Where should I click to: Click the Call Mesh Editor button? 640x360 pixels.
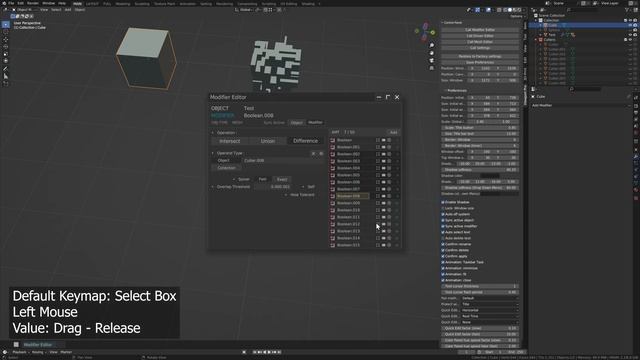(x=480, y=42)
